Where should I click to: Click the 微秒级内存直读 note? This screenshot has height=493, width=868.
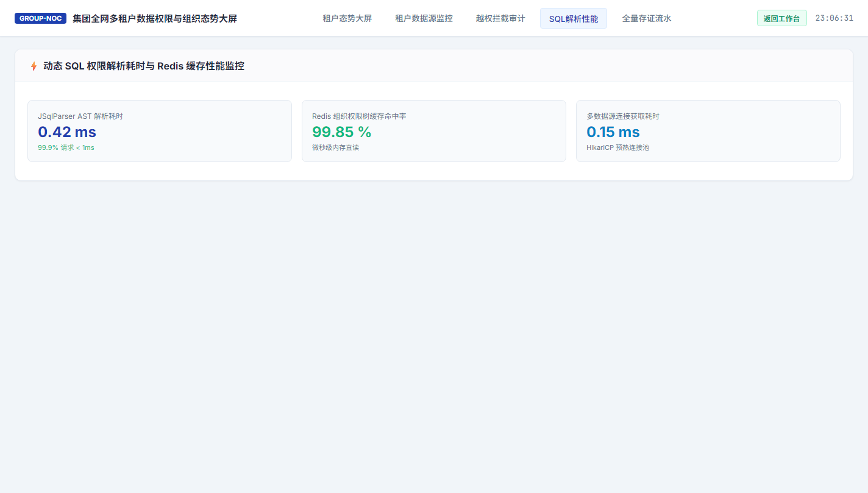coord(335,147)
